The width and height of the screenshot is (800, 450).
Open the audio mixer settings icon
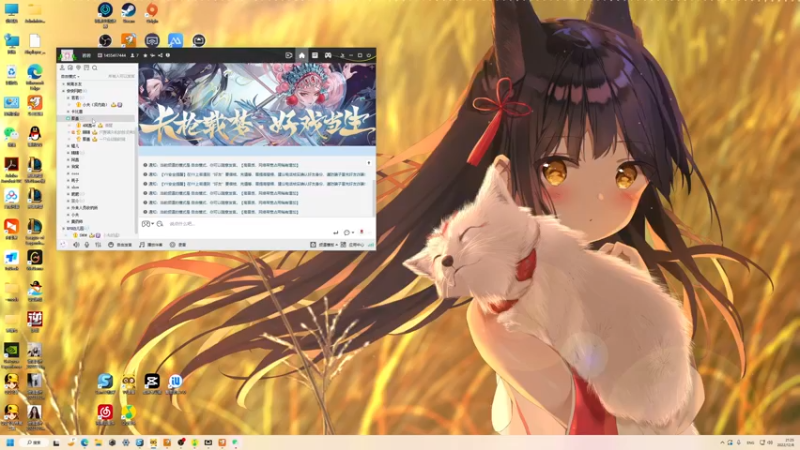(x=98, y=245)
